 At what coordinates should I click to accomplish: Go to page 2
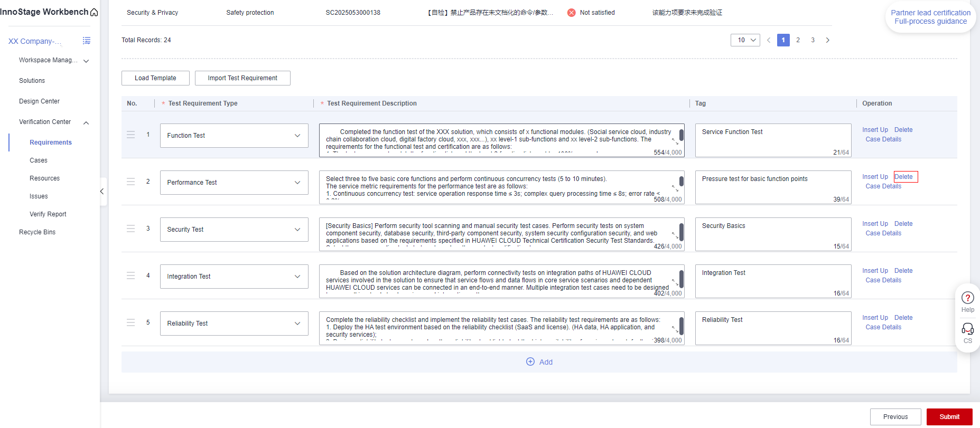[x=798, y=40]
